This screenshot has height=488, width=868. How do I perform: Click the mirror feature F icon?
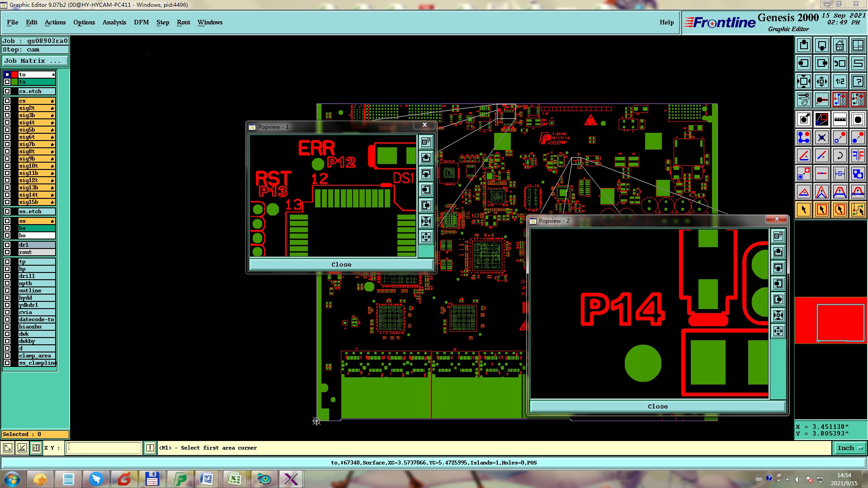click(858, 155)
